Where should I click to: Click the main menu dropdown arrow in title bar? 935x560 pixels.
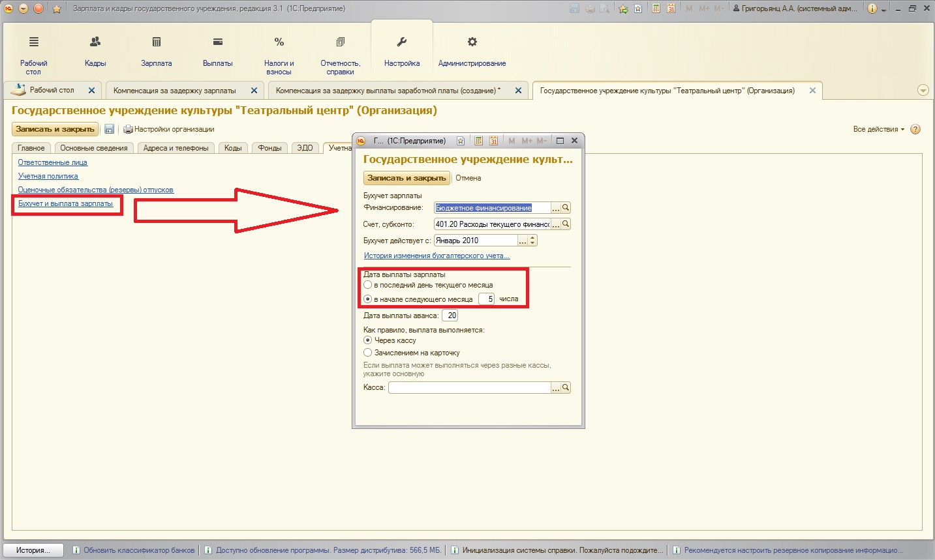[23, 8]
